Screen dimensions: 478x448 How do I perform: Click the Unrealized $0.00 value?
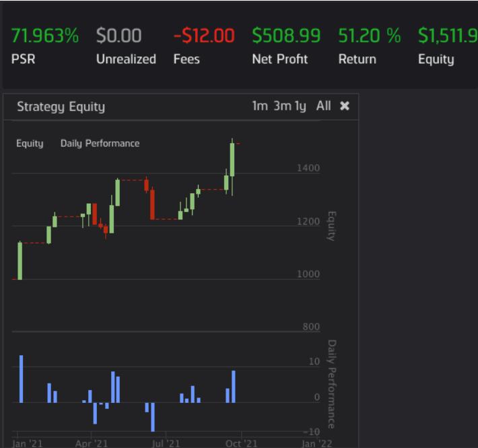[119, 36]
